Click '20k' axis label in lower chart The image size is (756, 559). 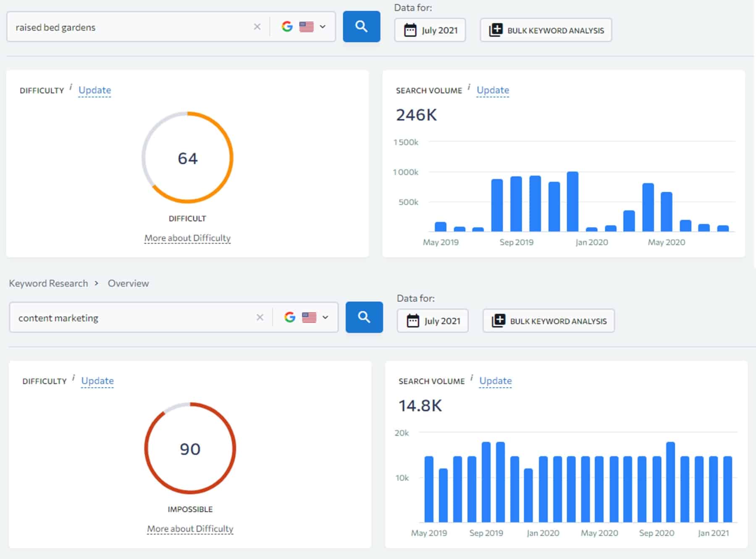click(402, 432)
